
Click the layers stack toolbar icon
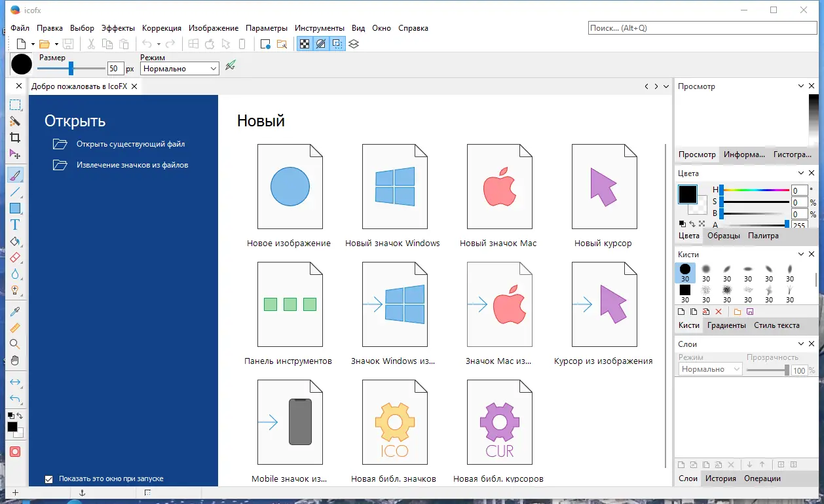point(354,44)
